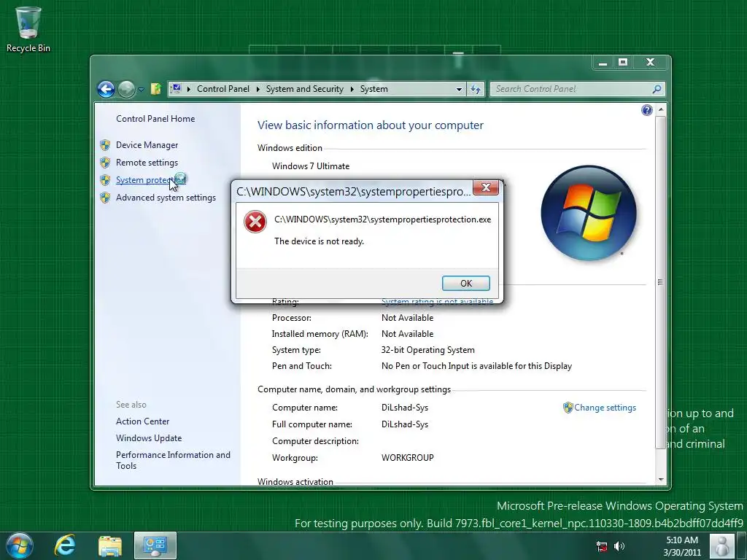747x560 pixels.
Task: Open the address bar history dropdown
Action: coord(459,89)
